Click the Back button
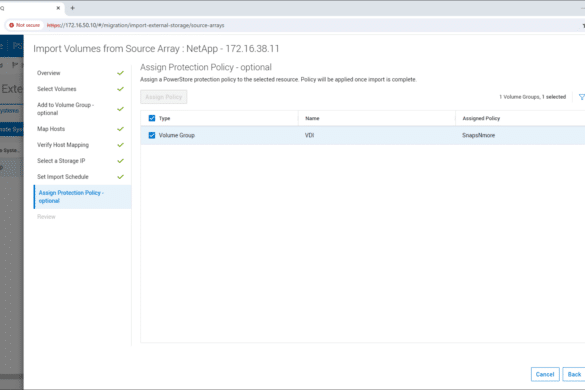The width and height of the screenshot is (585, 390). coord(574,374)
